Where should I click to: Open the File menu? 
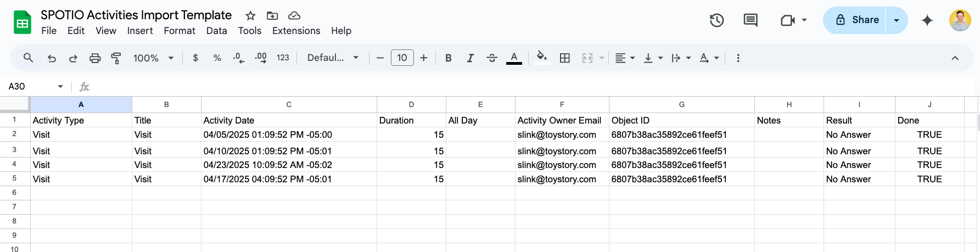[49, 31]
